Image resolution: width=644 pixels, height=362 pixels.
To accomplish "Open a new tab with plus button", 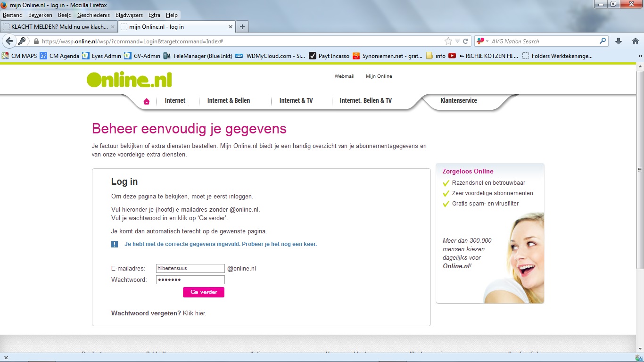I will 242,27.
